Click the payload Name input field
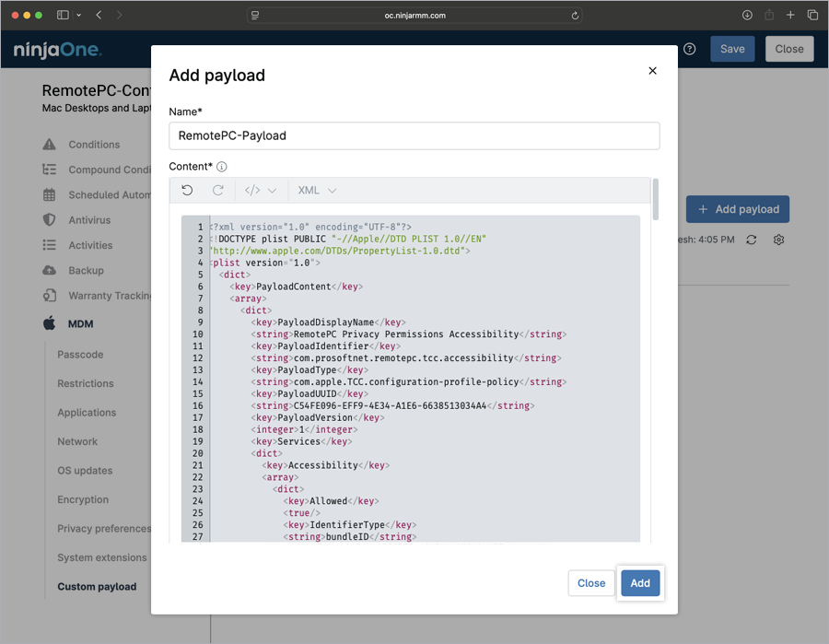Image resolution: width=829 pixels, height=644 pixels. point(414,135)
